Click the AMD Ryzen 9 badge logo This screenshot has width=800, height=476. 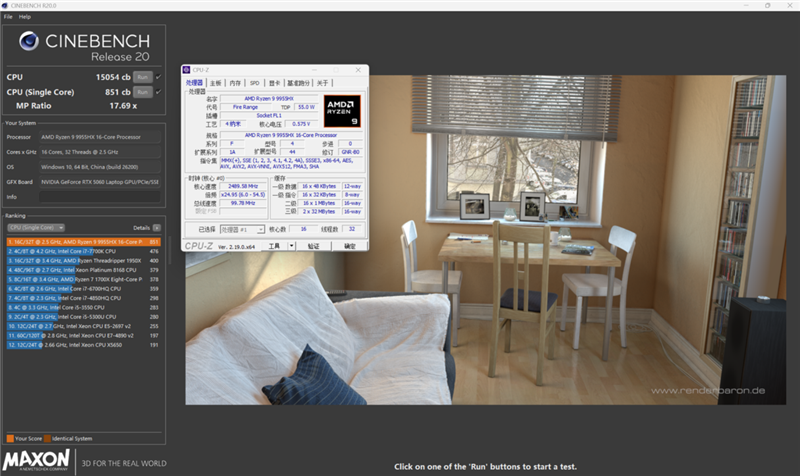click(x=342, y=111)
